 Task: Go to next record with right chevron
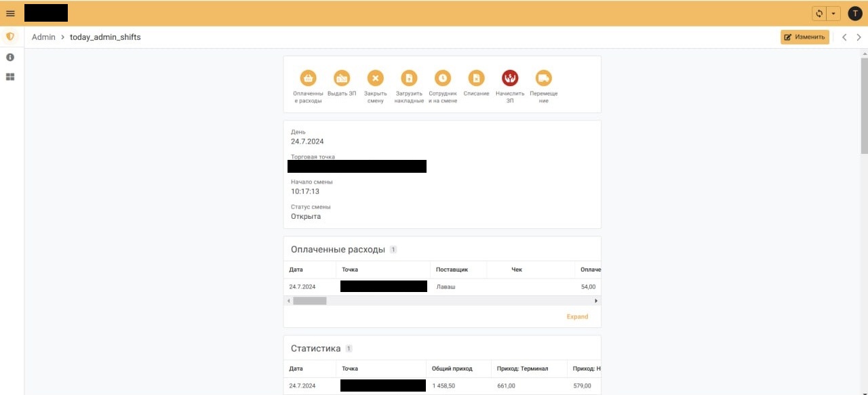click(x=859, y=37)
